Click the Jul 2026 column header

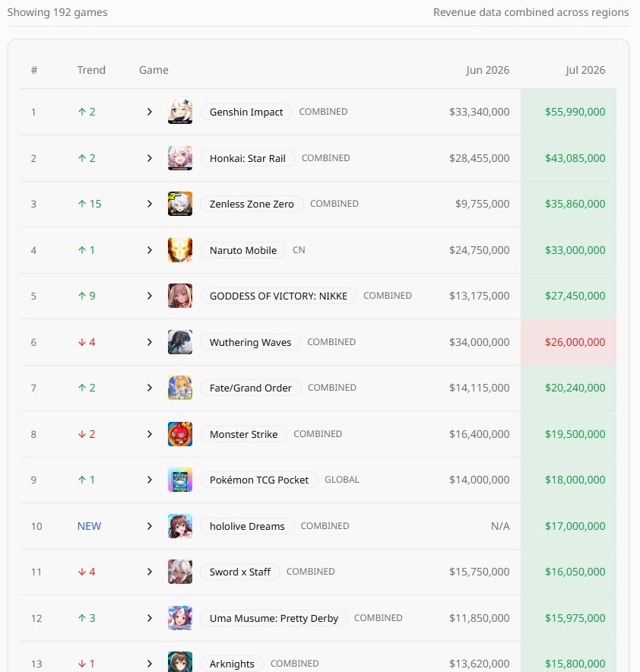coord(585,70)
